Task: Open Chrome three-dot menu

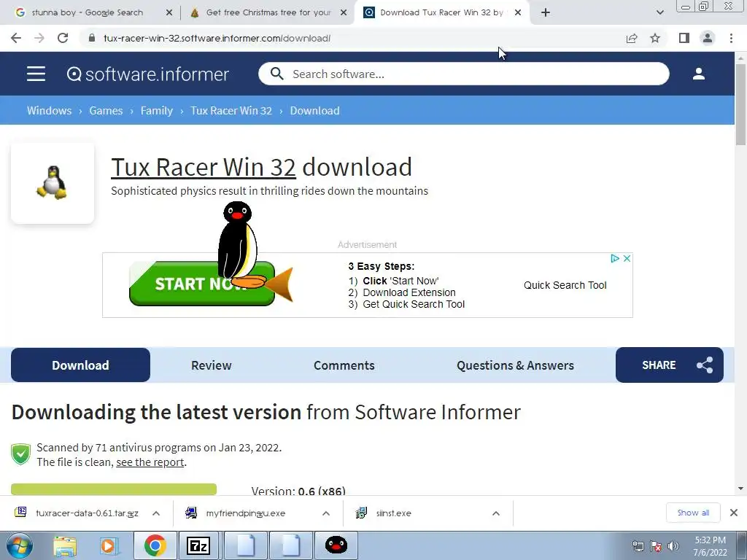Action: point(731,38)
